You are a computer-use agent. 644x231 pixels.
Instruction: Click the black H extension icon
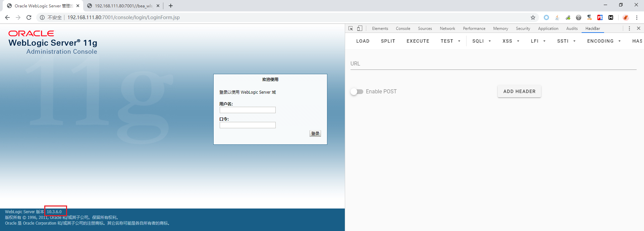pyautogui.click(x=611, y=17)
